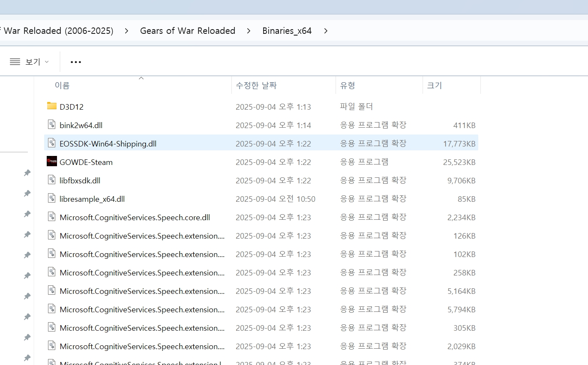Go to Gears of War Reloaded breadcrumb folder
The width and height of the screenshot is (588, 365).
[188, 31]
